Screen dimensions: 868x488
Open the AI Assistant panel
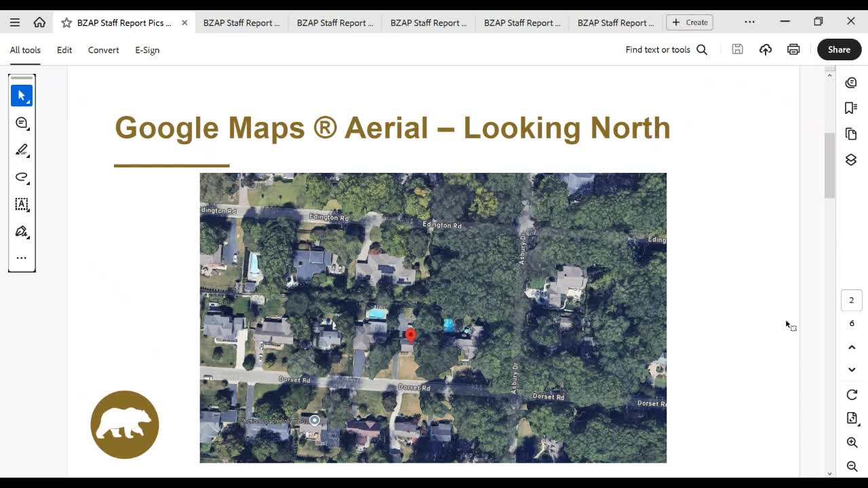[x=852, y=83]
